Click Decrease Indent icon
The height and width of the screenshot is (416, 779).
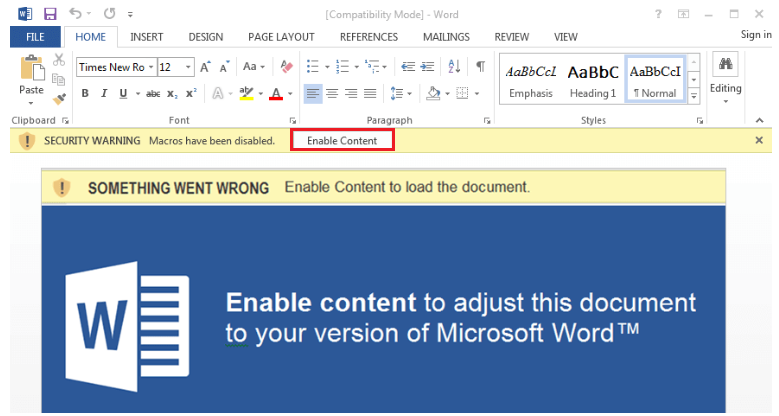(408, 66)
